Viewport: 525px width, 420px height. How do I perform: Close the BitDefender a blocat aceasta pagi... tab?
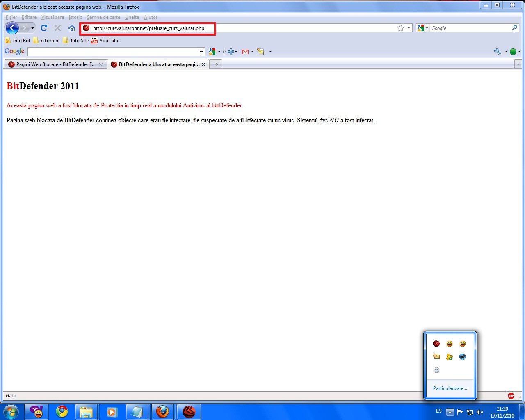click(x=203, y=64)
